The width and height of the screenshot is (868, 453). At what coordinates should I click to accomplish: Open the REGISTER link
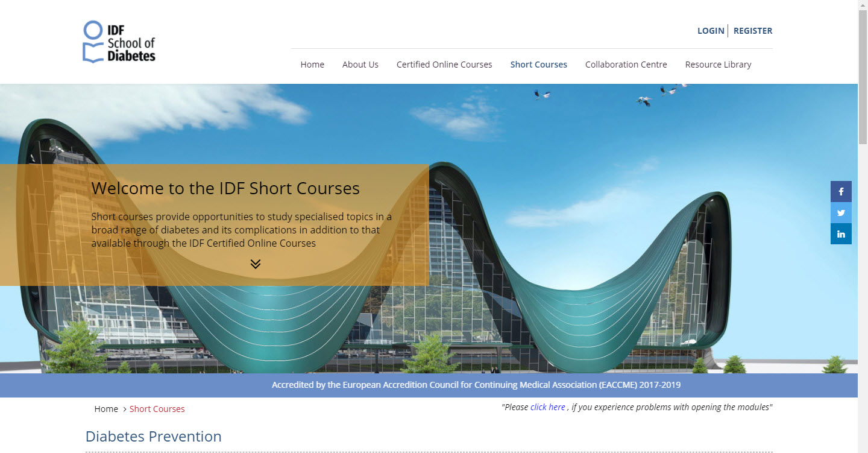click(x=752, y=31)
